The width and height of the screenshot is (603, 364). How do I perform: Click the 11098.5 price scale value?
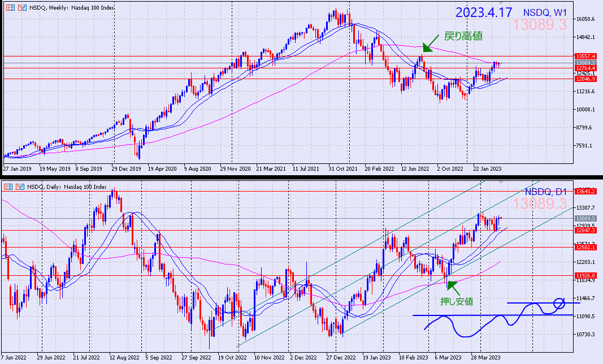pyautogui.click(x=585, y=317)
